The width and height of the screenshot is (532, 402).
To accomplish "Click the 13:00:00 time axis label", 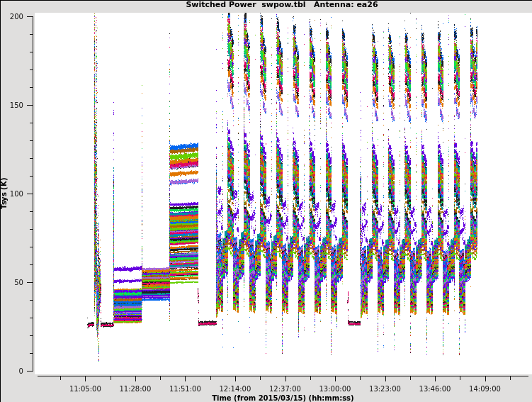I will 334,389.
